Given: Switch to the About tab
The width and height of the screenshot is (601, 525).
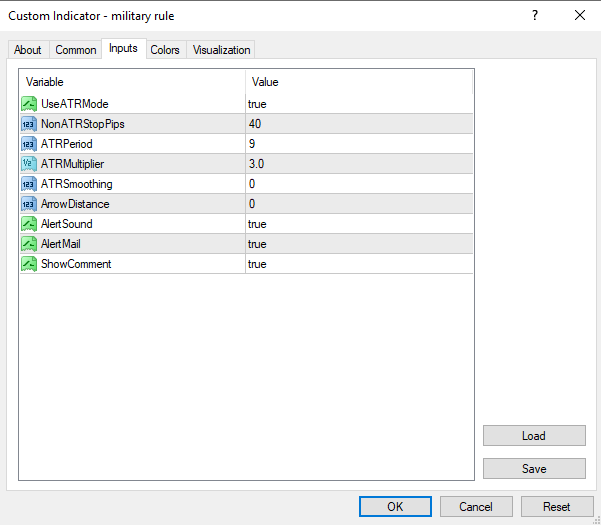Looking at the screenshot, I should click(x=28, y=50).
